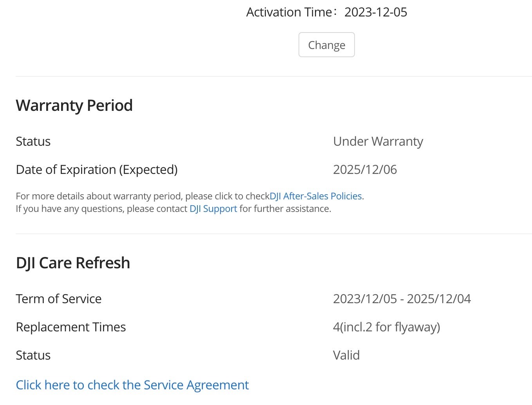Click the Term of Service label

[58, 299]
